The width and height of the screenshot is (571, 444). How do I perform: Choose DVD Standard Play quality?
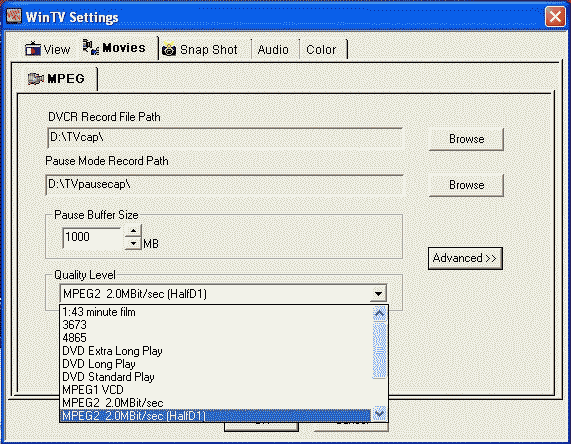pyautogui.click(x=216, y=377)
